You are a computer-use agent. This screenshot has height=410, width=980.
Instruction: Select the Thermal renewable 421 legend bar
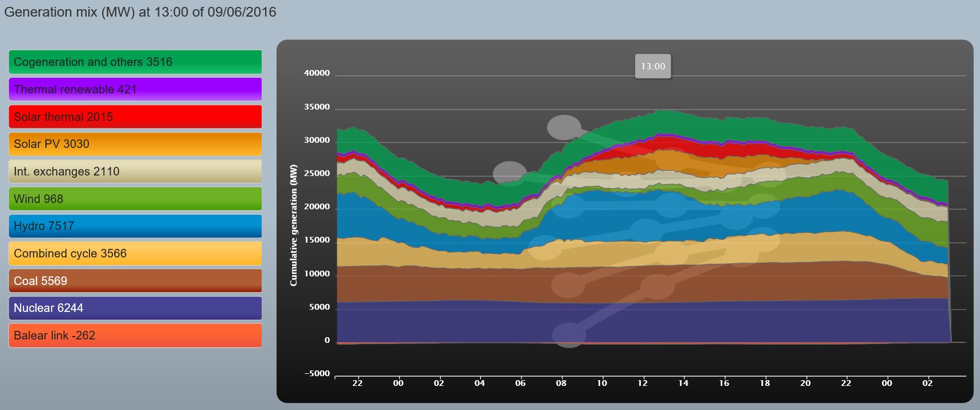[135, 89]
